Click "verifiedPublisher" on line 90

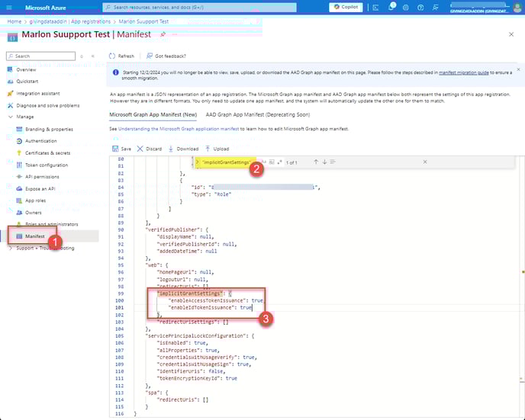click(x=172, y=229)
